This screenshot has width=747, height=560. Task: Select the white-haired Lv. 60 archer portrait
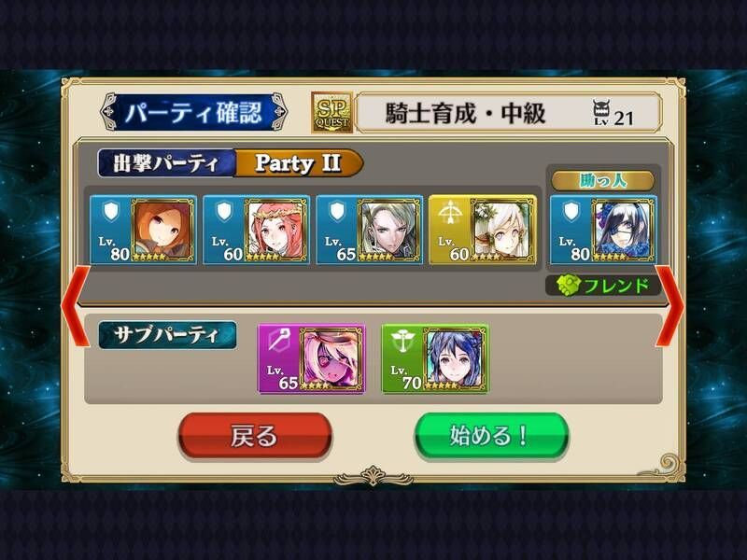point(501,230)
